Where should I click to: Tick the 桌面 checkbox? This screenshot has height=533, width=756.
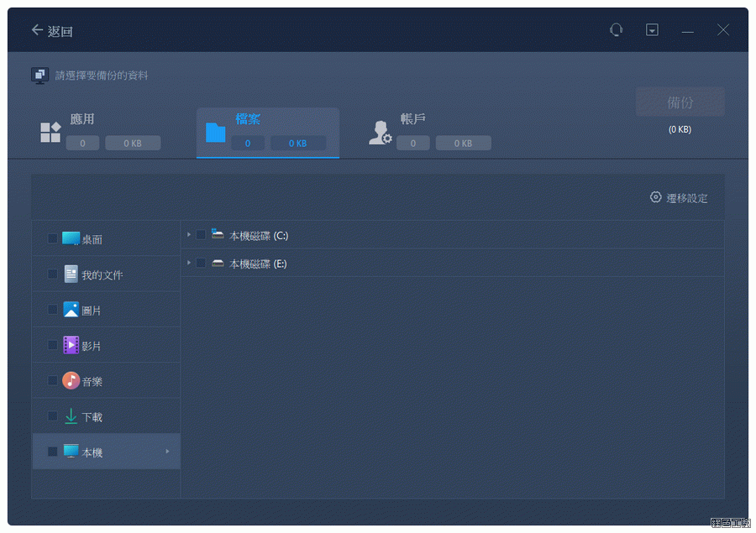(x=52, y=239)
